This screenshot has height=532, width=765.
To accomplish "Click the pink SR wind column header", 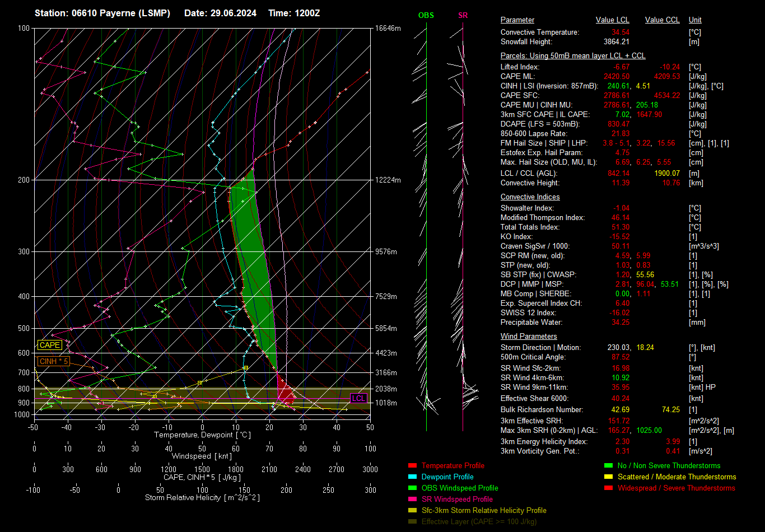I will pyautogui.click(x=463, y=16).
